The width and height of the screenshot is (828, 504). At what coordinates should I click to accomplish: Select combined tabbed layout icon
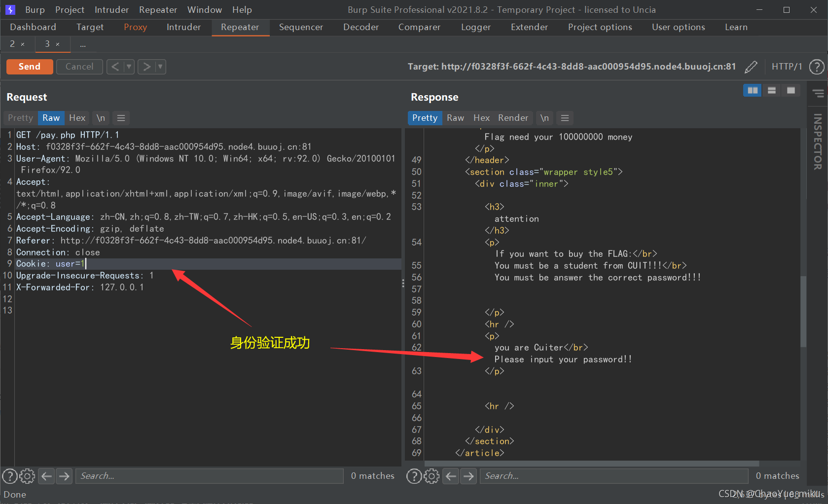(x=791, y=90)
